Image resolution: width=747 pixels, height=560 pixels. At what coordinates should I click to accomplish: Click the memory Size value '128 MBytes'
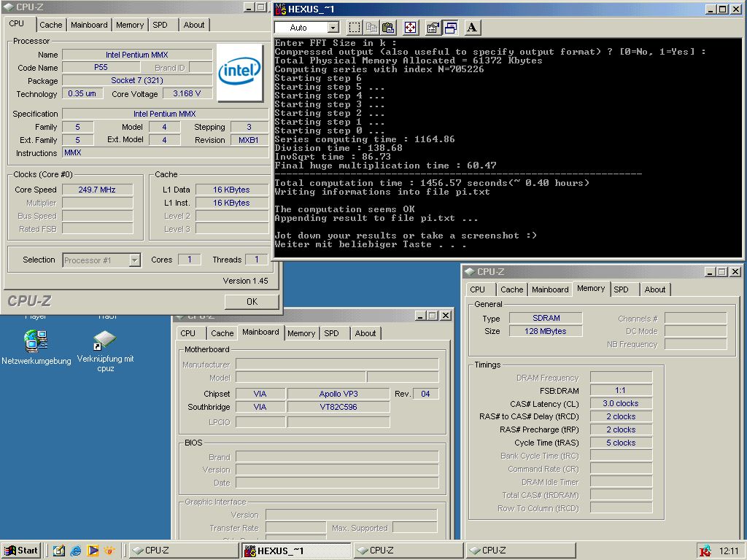click(546, 331)
